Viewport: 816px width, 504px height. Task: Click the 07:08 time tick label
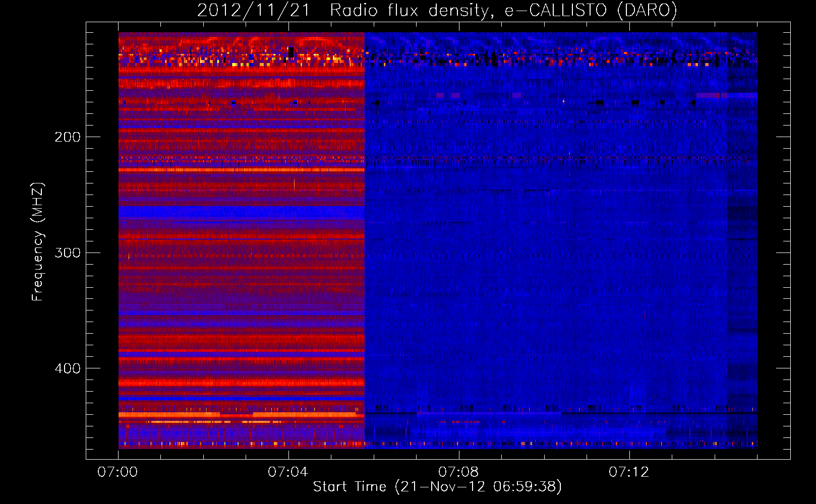coord(458,472)
